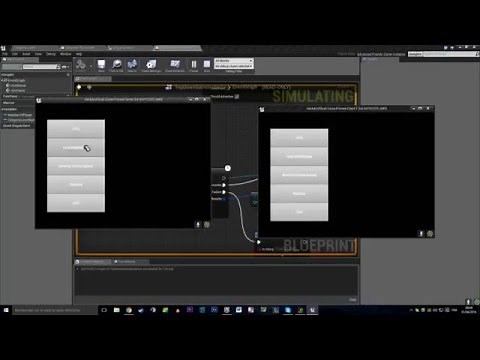Collapse the EventGraph tree entry

click(x=2, y=80)
